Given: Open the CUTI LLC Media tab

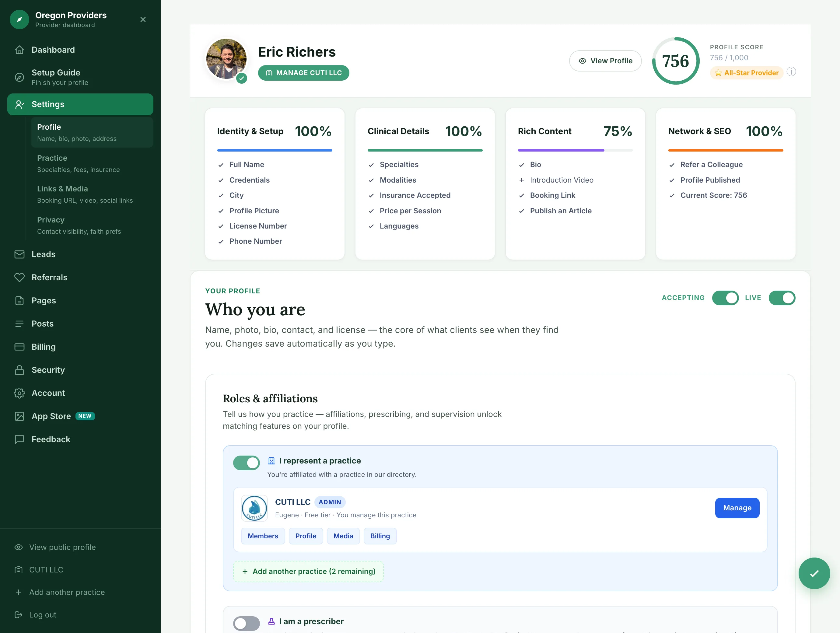Looking at the screenshot, I should coord(343,536).
